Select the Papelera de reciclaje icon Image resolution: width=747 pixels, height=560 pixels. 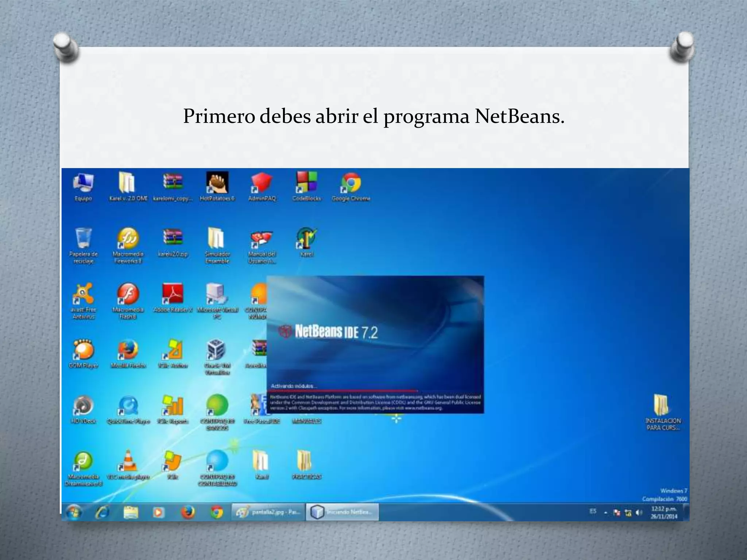(84, 246)
